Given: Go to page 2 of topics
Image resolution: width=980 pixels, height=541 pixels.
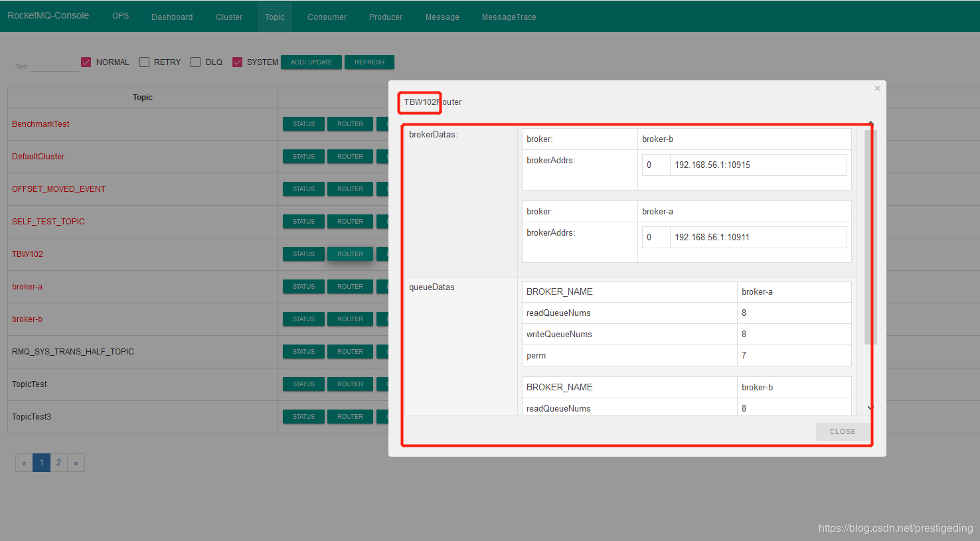Looking at the screenshot, I should 58,463.
